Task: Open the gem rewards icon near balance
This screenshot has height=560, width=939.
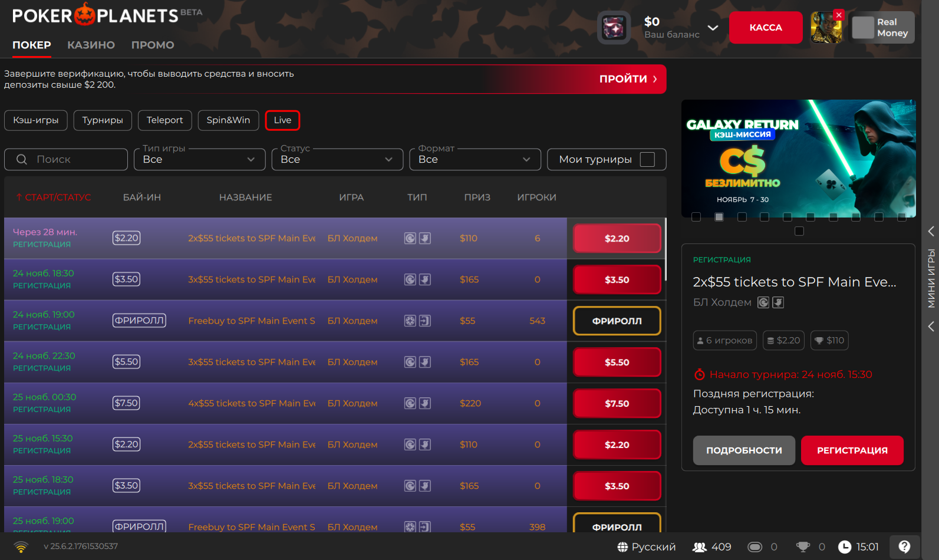Action: pyautogui.click(x=614, y=28)
